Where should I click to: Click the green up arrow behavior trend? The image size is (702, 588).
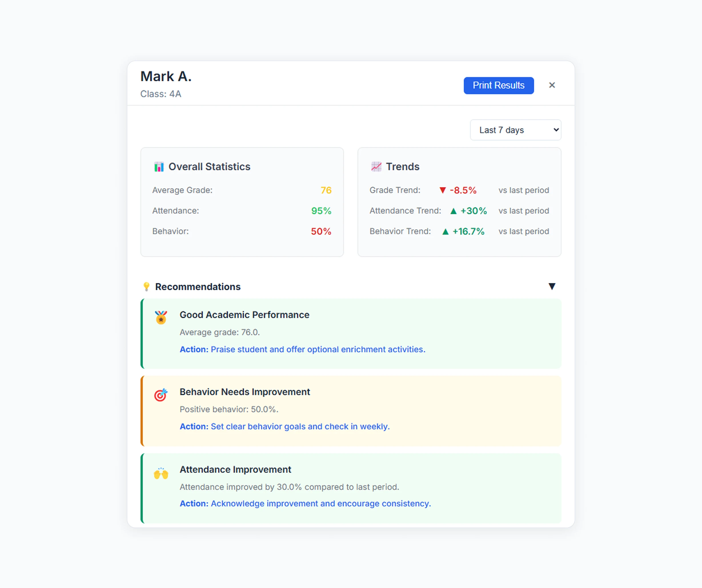click(x=445, y=231)
